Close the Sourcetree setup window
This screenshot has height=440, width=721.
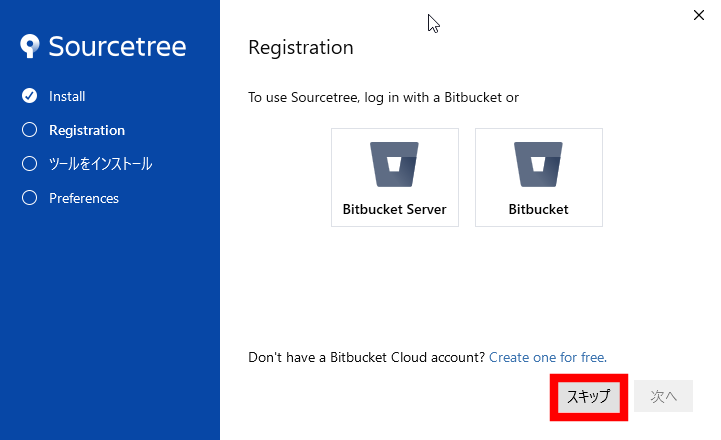click(x=699, y=15)
